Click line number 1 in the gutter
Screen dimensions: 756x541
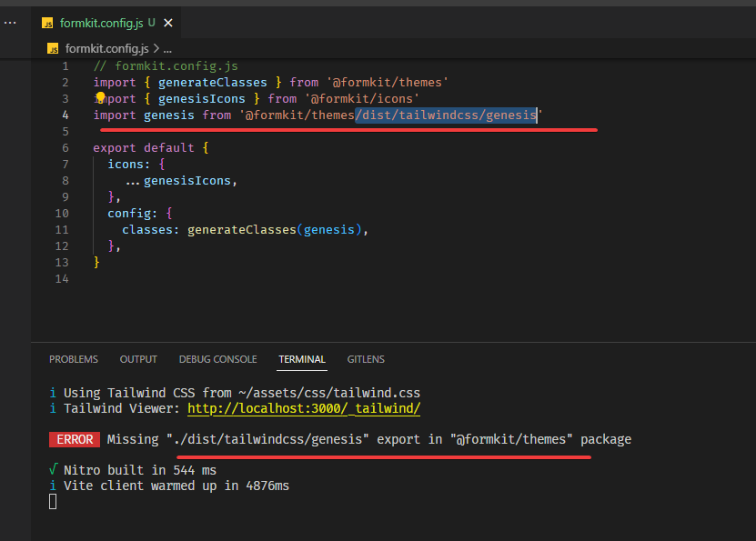[x=66, y=66]
